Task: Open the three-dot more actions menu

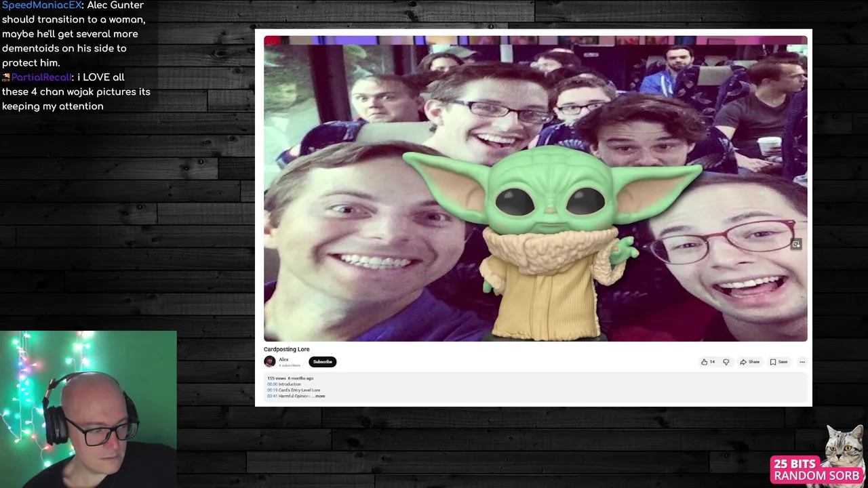Action: [802, 362]
